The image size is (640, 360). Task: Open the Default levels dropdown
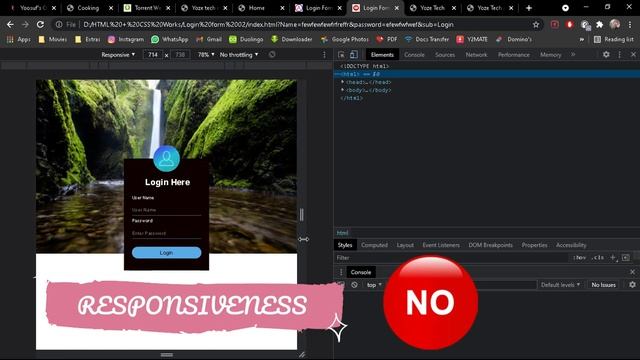(x=560, y=285)
